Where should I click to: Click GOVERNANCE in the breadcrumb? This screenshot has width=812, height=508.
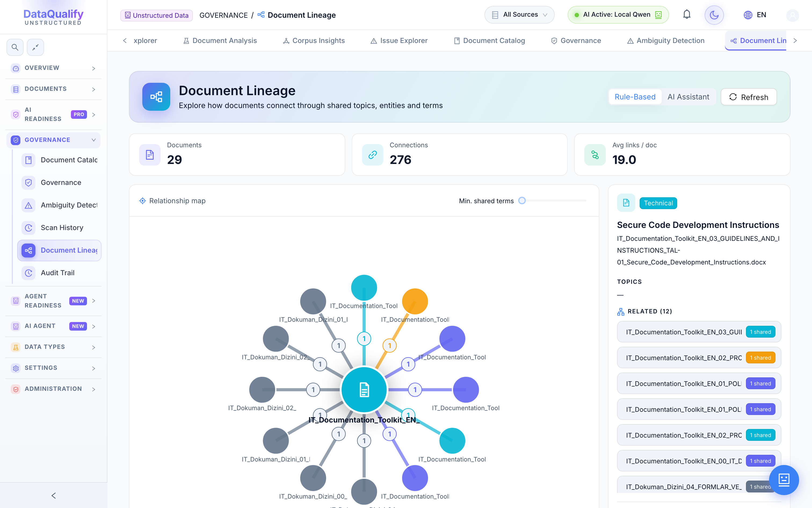[x=223, y=15]
